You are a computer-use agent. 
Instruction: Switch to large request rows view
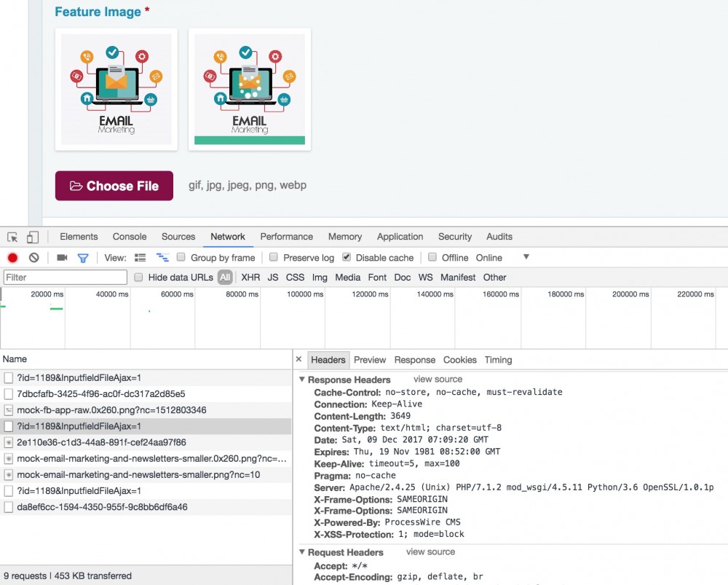(141, 258)
